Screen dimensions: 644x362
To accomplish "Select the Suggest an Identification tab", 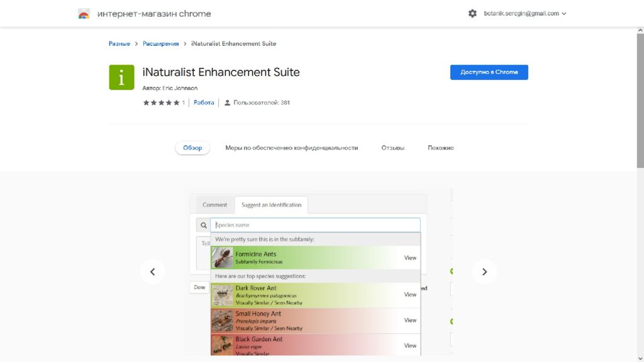I will point(272,205).
